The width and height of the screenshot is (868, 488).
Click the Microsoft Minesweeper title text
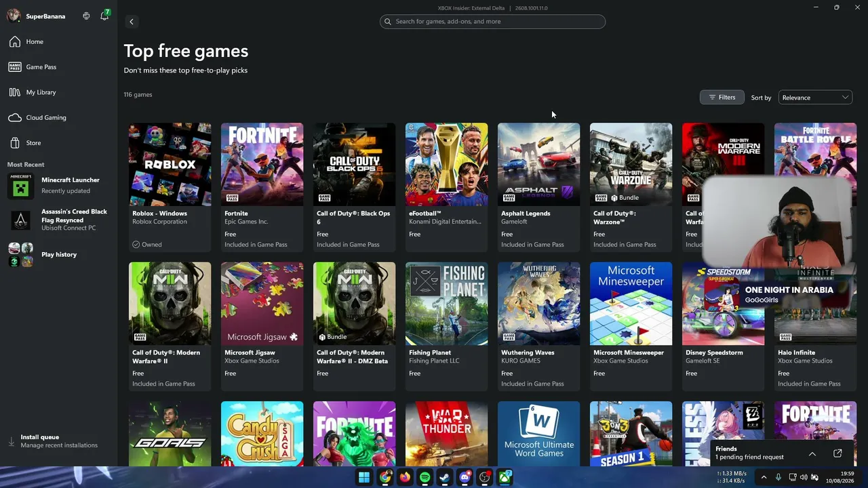[x=629, y=353]
